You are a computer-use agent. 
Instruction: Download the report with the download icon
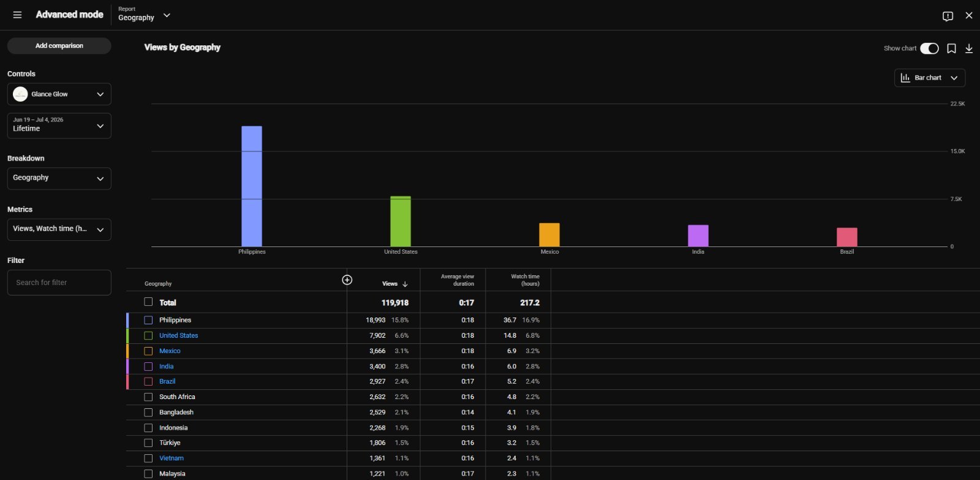pyautogui.click(x=969, y=48)
